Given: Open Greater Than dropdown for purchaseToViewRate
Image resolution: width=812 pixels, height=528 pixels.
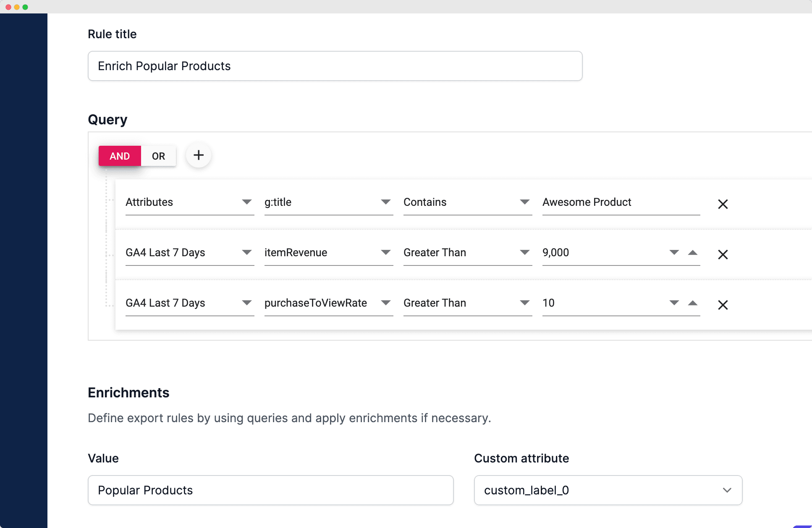Looking at the screenshot, I should coord(467,303).
